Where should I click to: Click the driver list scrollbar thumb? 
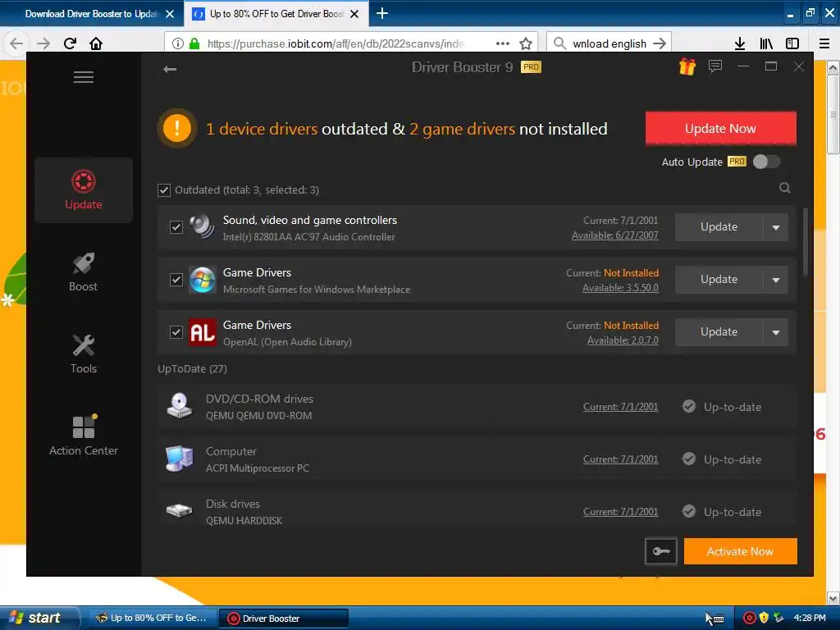pos(806,242)
